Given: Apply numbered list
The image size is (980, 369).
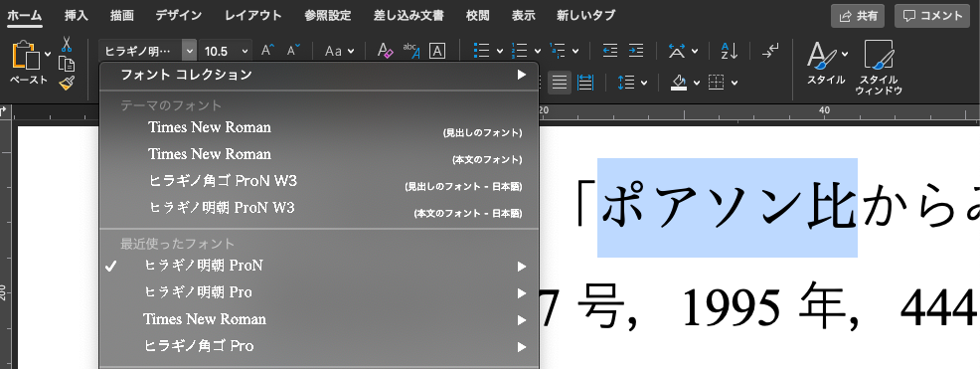Looking at the screenshot, I should coord(519,51).
